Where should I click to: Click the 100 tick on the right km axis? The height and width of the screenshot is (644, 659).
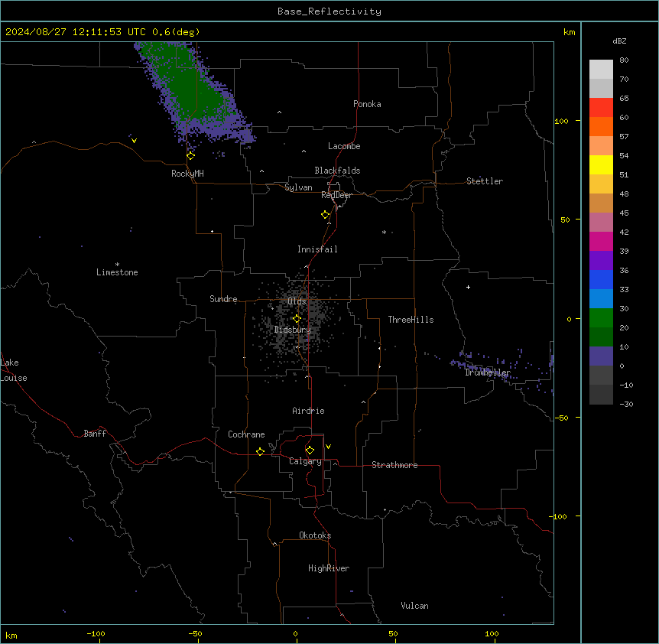561,121
